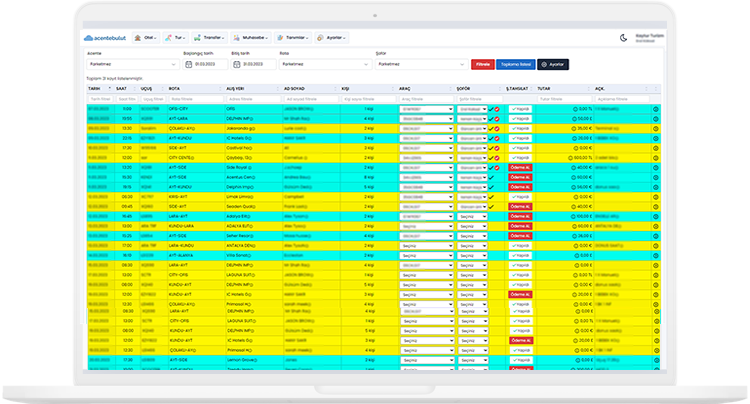Select the KRIS-AYT route cell
Viewport: 750px width, 404px height.
196,197
